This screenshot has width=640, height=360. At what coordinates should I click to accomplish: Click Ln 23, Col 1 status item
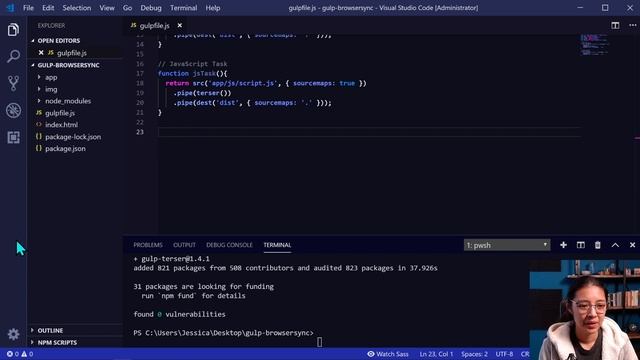click(436, 354)
